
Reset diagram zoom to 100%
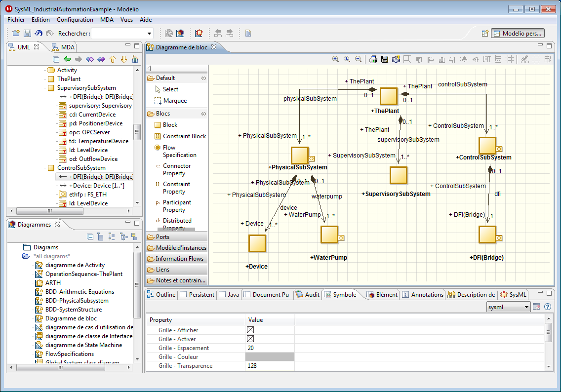coord(347,59)
